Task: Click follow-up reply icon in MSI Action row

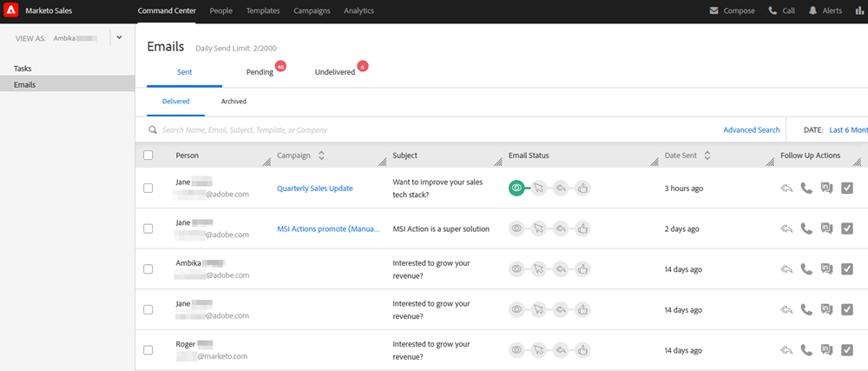Action: pos(786,229)
